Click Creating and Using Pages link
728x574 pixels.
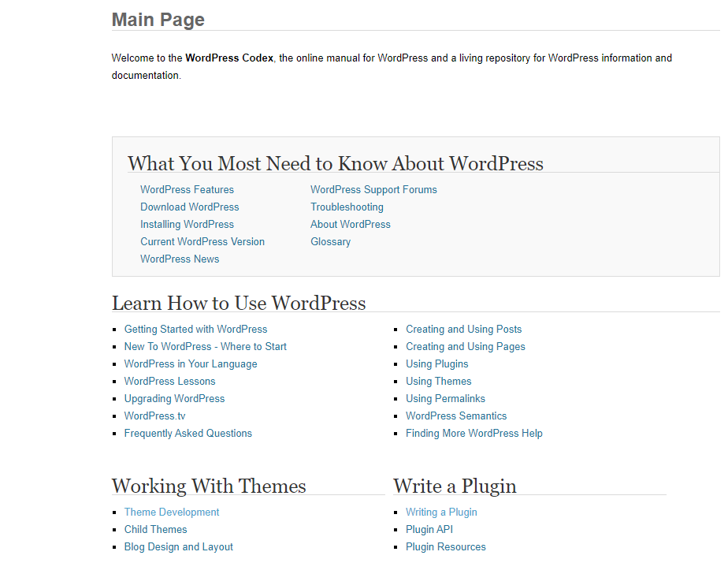(466, 347)
